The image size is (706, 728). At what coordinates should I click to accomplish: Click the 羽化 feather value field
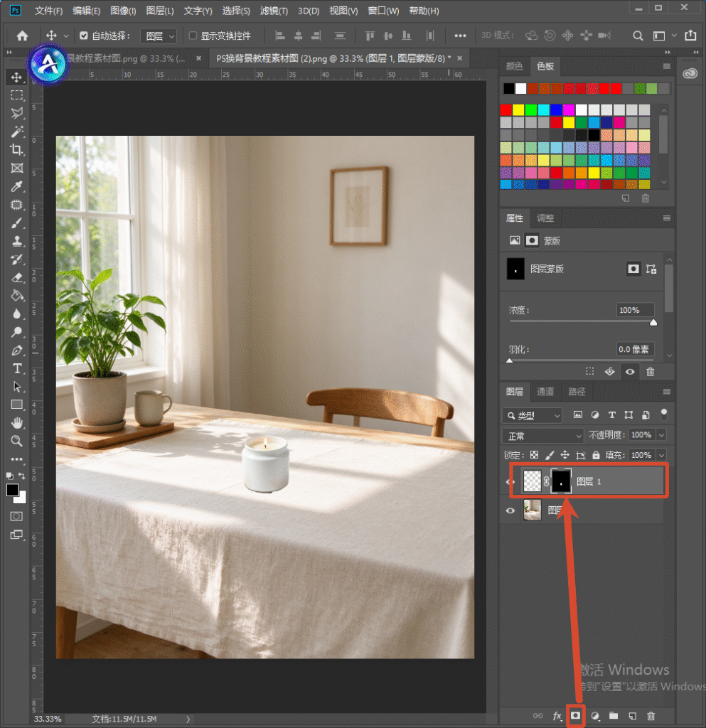636,349
